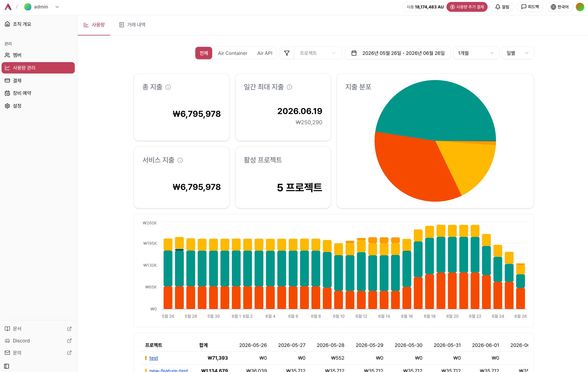The height and width of the screenshot is (372, 588).
Task: Open the test project link
Action: click(154, 358)
